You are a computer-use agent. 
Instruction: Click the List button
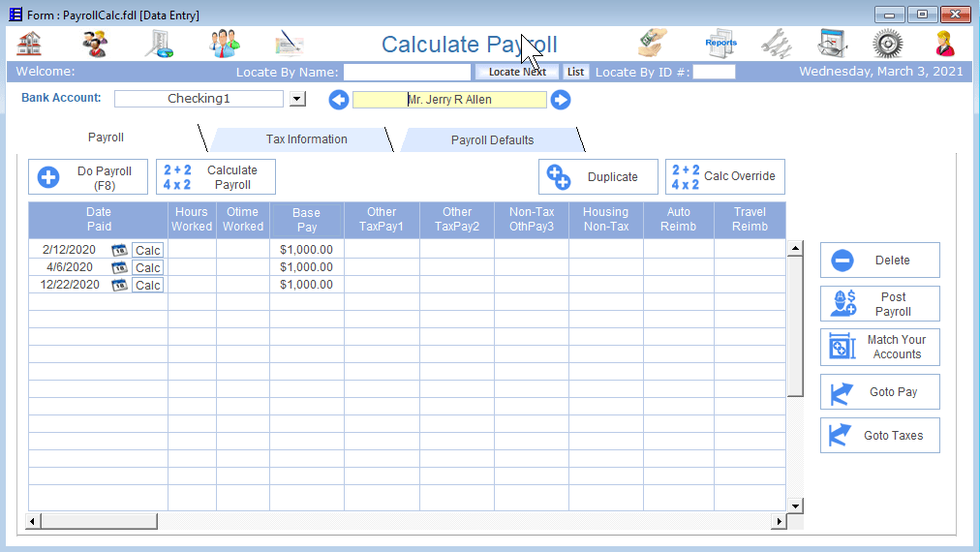[575, 72]
